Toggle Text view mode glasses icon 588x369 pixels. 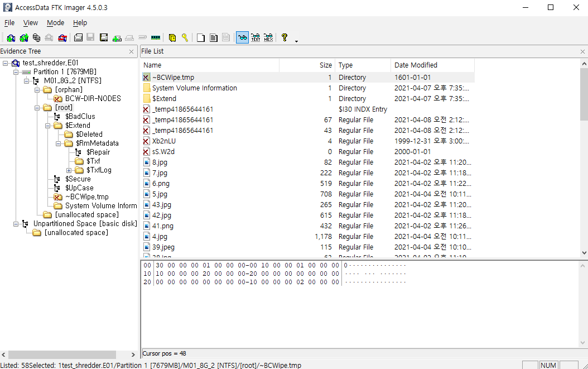(256, 37)
